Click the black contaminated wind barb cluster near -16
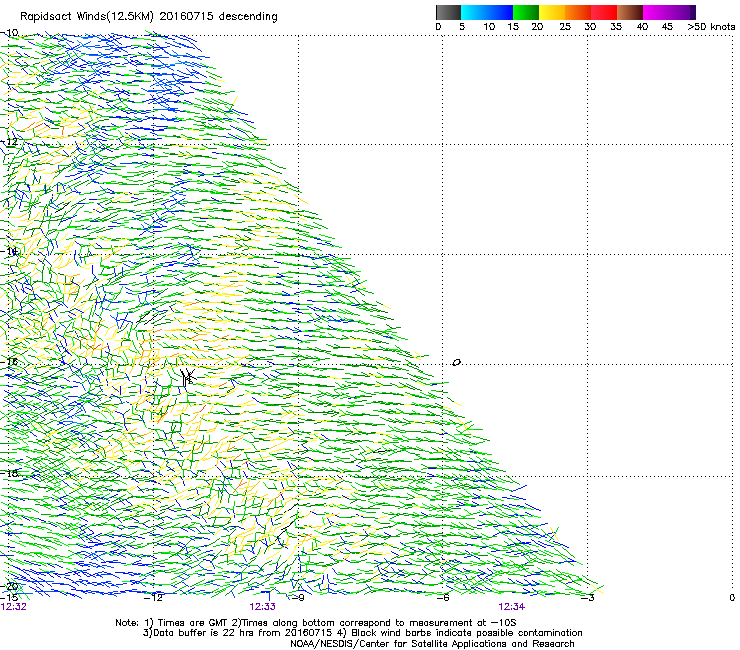Image resolution: width=740 pixels, height=650 pixels. pyautogui.click(x=187, y=377)
